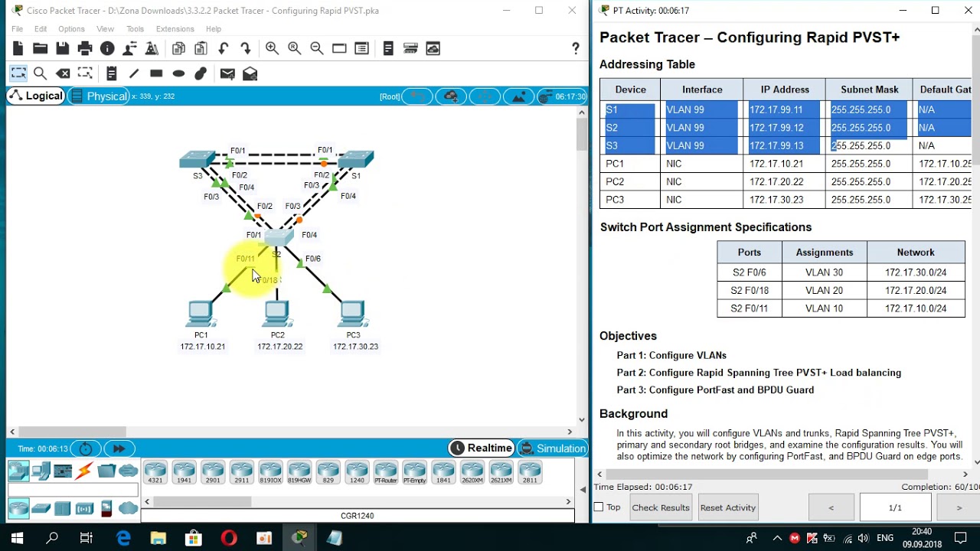Open the File menu

point(17,29)
